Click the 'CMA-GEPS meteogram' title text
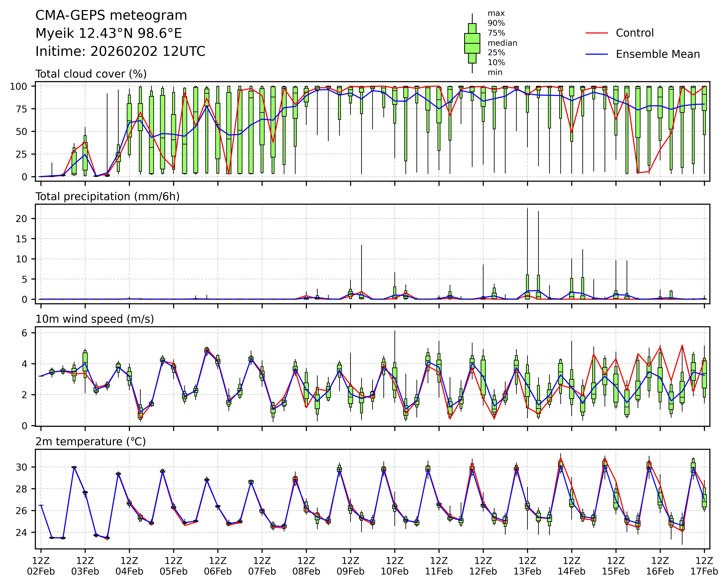Image resolution: width=728 pixels, height=586 pixels. pyautogui.click(x=111, y=15)
